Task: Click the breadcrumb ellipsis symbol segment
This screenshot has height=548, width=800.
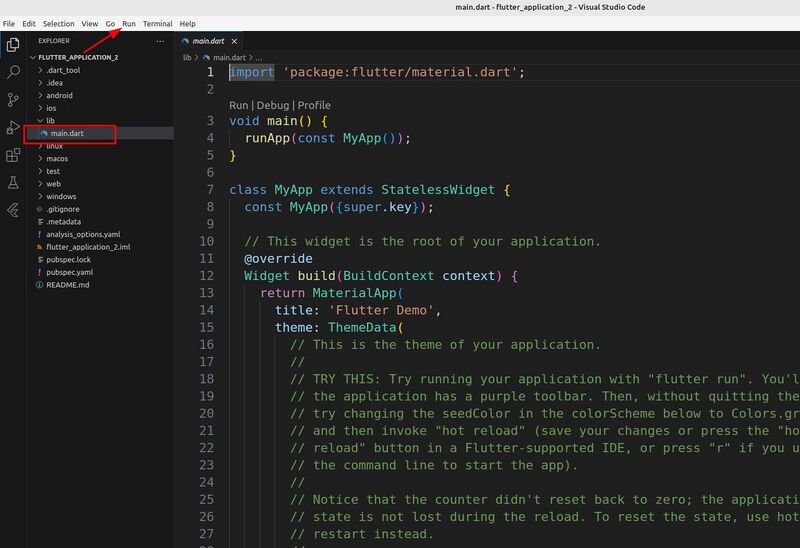Action: tap(259, 58)
